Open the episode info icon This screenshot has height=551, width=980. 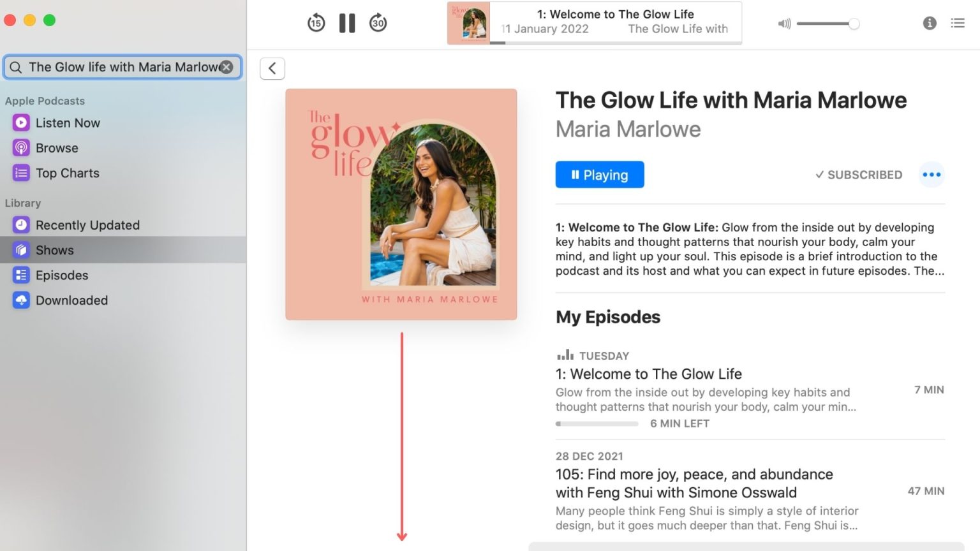tap(930, 23)
